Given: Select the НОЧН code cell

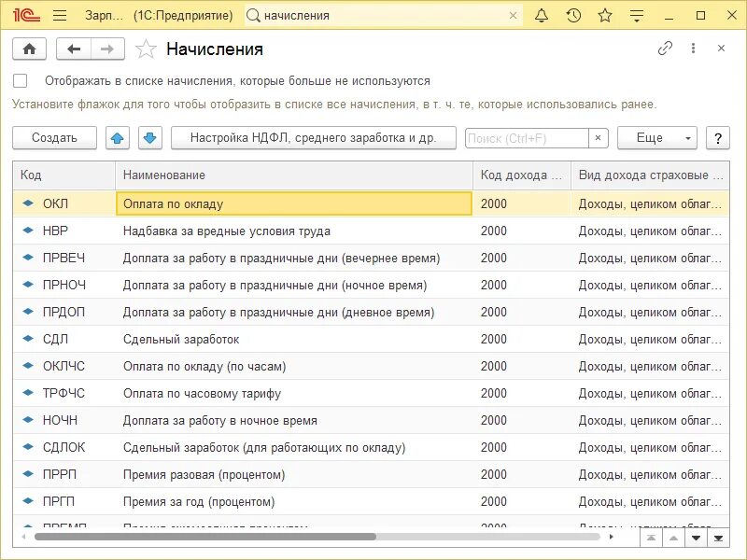Looking at the screenshot, I should tap(64, 421).
